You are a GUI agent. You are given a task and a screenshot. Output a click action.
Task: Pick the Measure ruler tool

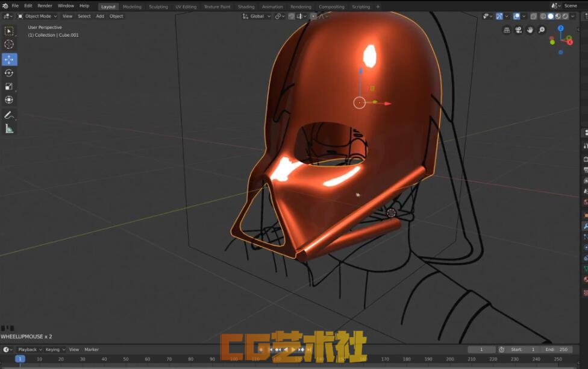click(9, 129)
